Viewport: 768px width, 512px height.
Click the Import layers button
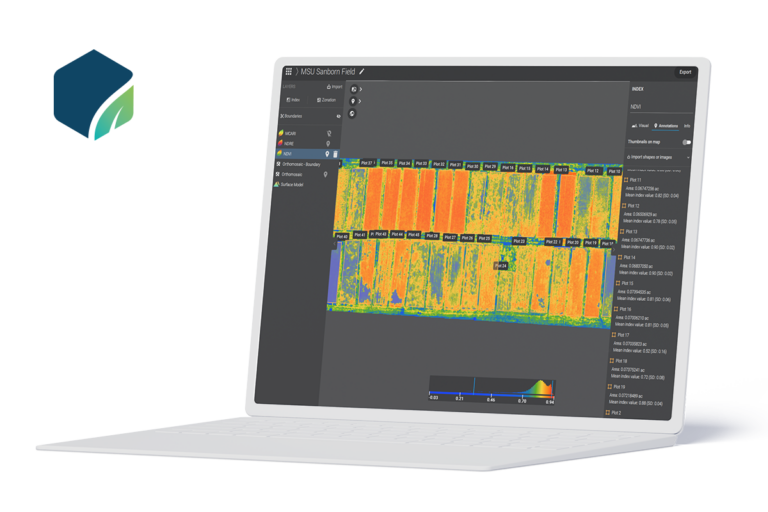click(334, 87)
